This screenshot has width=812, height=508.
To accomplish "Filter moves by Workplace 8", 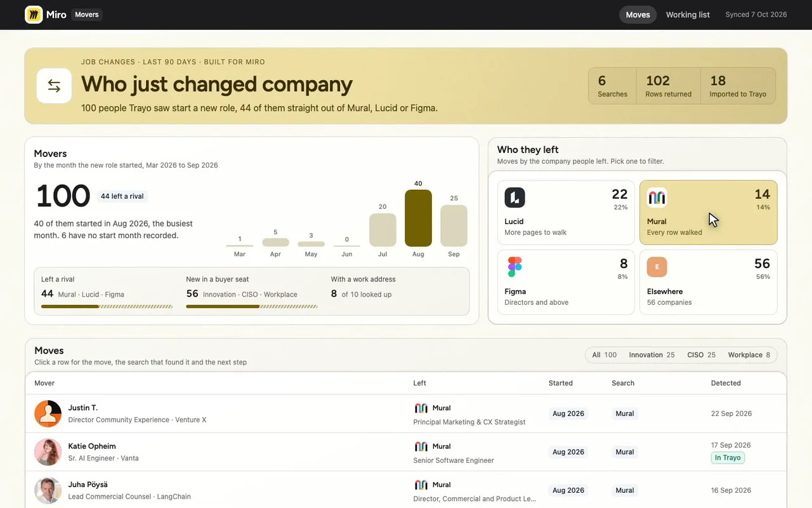I will click(x=749, y=355).
